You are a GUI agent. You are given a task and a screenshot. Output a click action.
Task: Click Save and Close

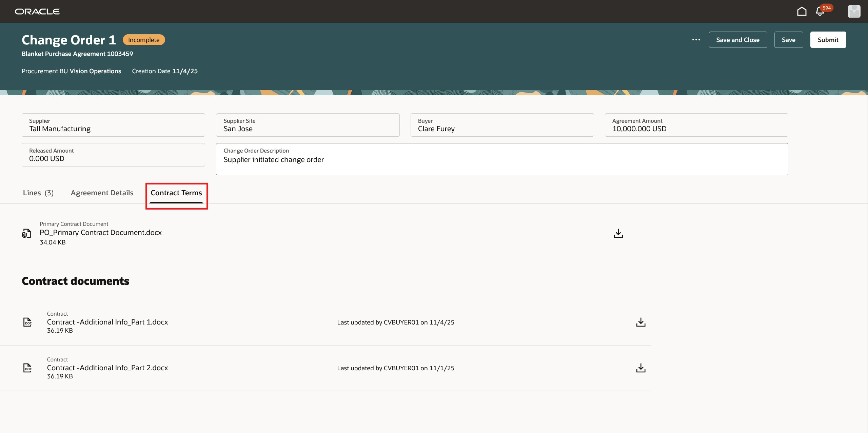738,39
